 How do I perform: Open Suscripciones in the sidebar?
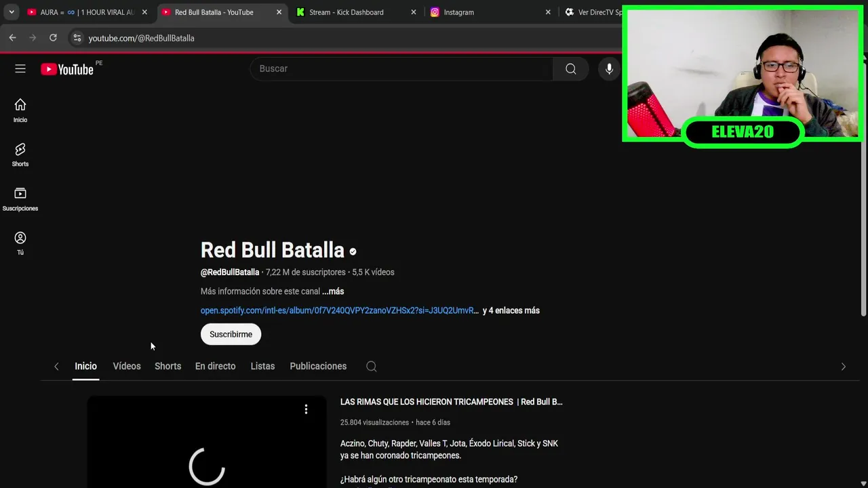[20, 199]
